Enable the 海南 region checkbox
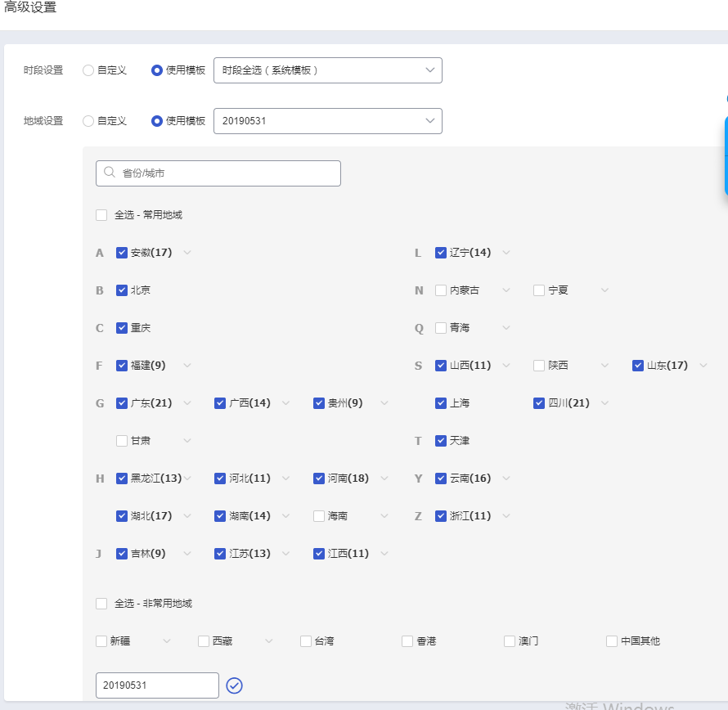The width and height of the screenshot is (728, 710). tap(319, 516)
